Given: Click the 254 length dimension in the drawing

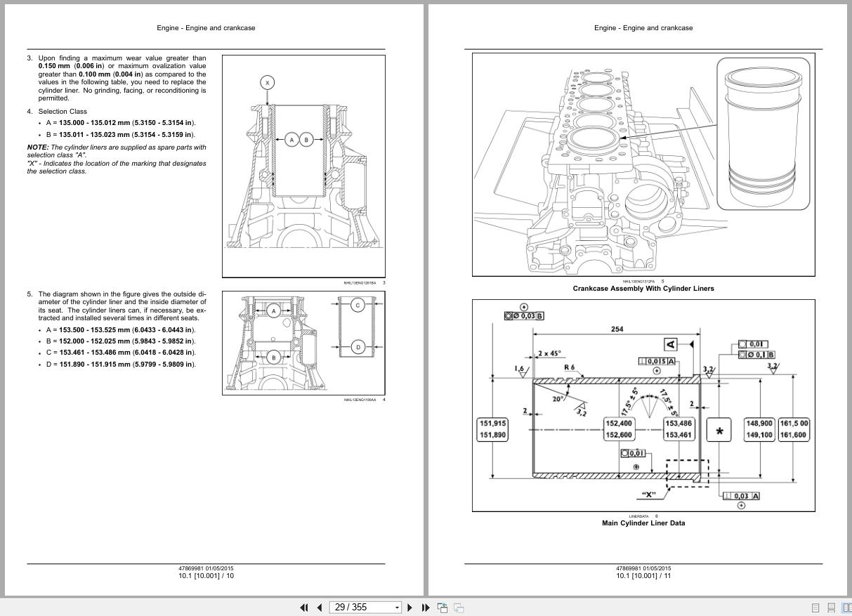Looking at the screenshot, I should click(617, 329).
